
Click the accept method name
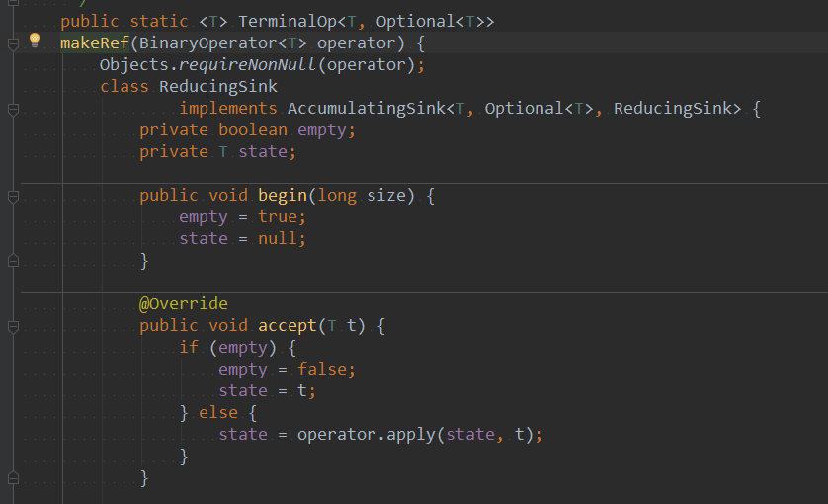tap(288, 326)
